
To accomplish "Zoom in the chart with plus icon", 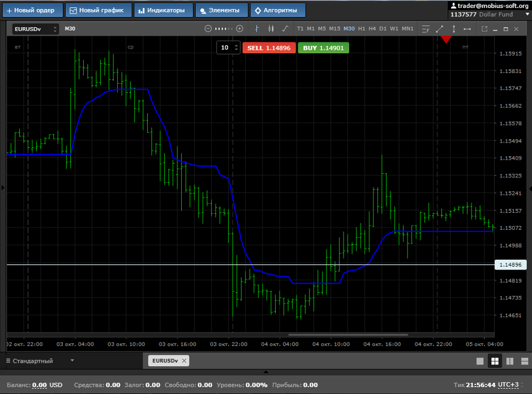I will pos(239,29).
